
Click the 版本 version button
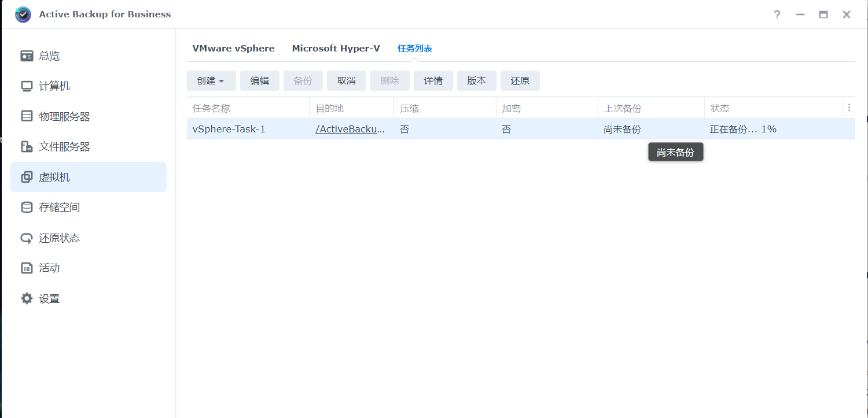[x=477, y=81]
